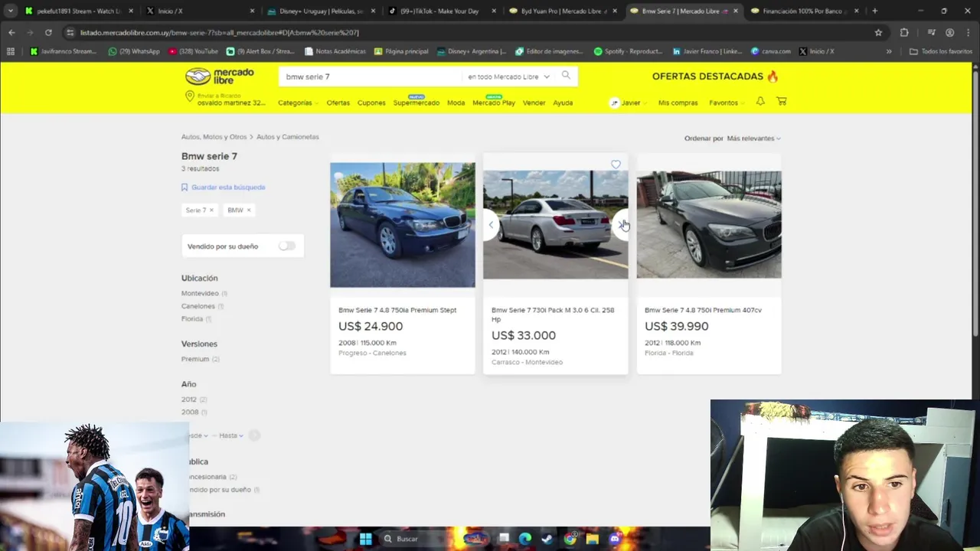
Task: Open Chrome from the taskbar
Action: click(x=570, y=539)
